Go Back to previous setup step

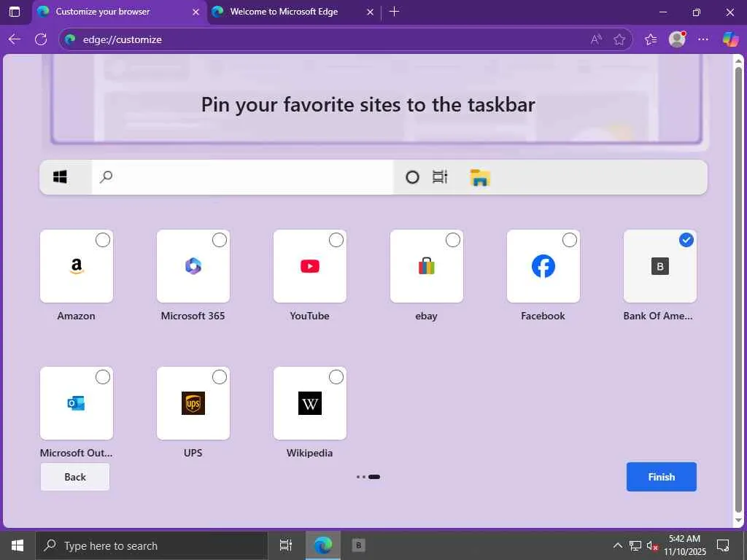point(75,477)
